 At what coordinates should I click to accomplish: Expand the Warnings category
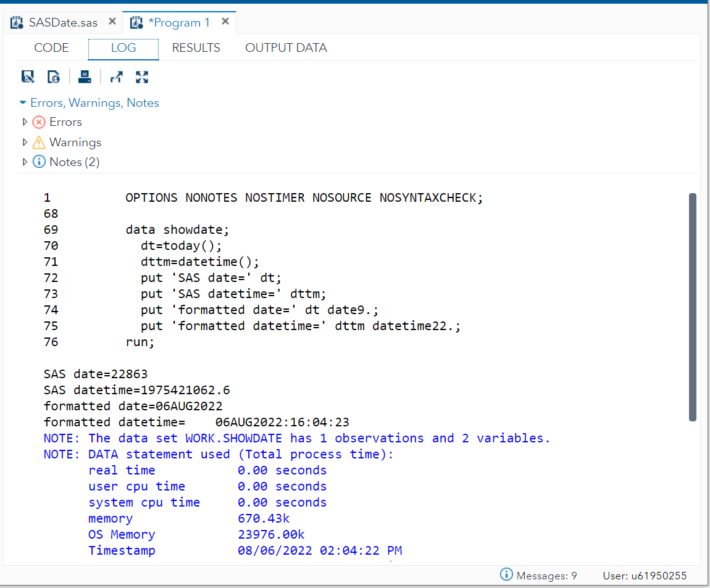click(x=25, y=142)
